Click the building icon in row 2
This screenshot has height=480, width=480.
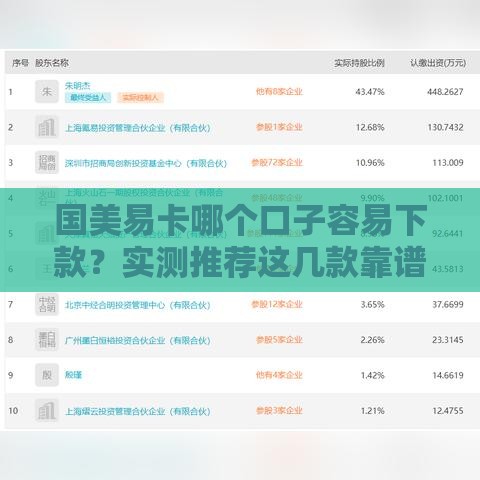point(47,127)
